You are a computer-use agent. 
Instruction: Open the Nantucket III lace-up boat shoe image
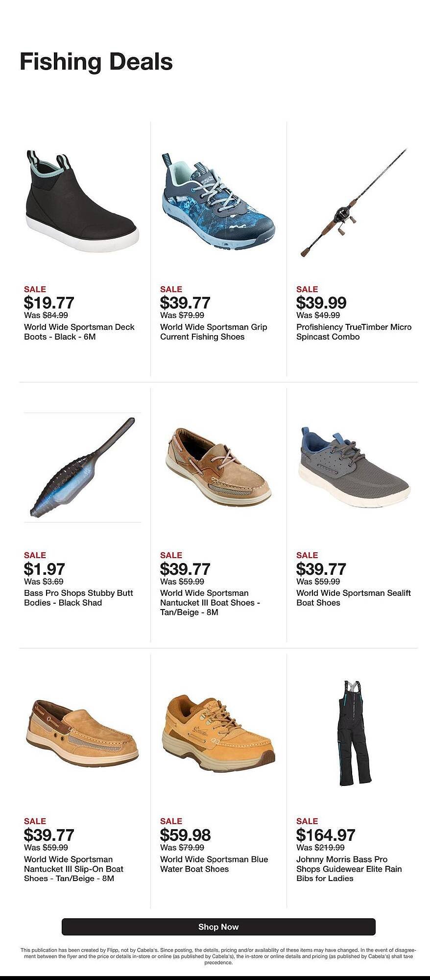click(218, 467)
